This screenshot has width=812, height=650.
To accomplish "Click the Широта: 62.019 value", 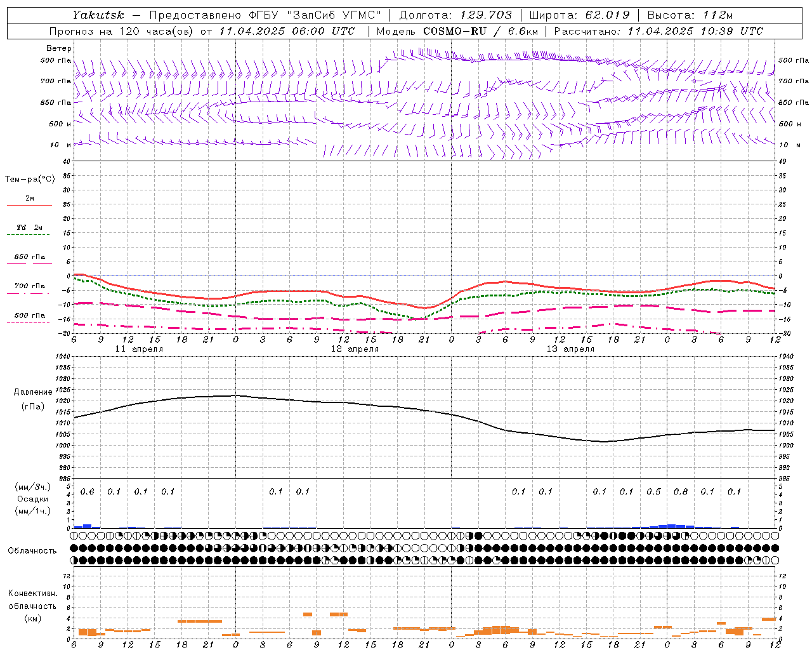I will pos(579,15).
